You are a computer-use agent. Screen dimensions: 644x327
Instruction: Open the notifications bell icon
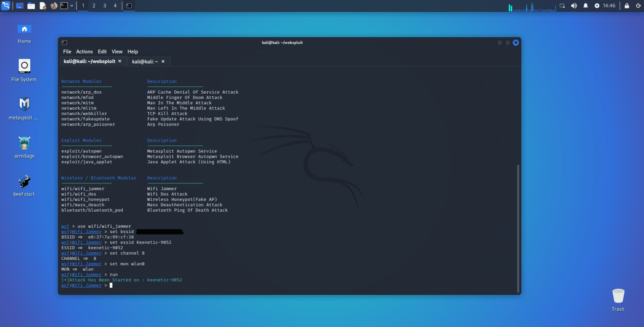(x=586, y=6)
